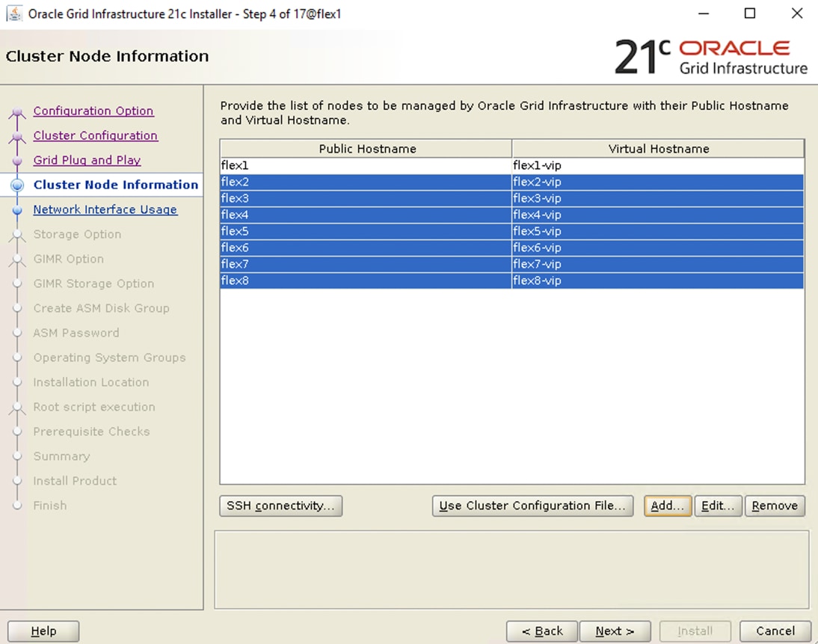Viewport: 818px width, 644px height.
Task: Select the flex2 public hostname cell
Action: [366, 183]
